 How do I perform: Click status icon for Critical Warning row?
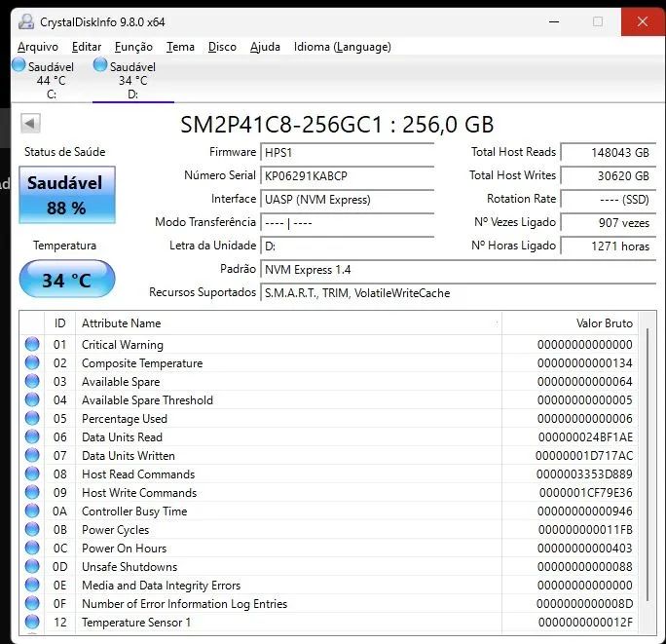(x=32, y=344)
